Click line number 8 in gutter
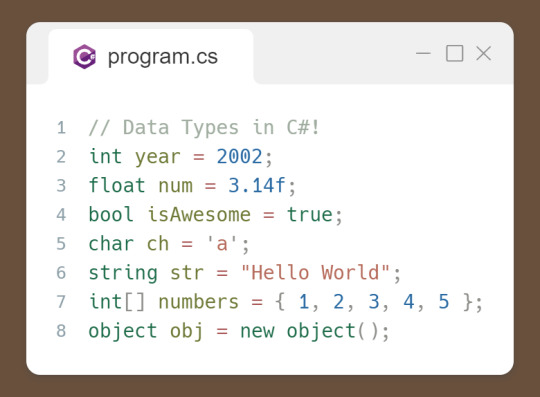The image size is (540, 397). [x=61, y=331]
